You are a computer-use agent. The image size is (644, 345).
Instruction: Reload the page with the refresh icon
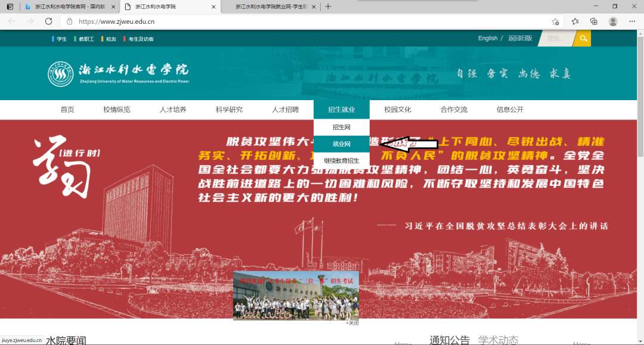(x=48, y=21)
